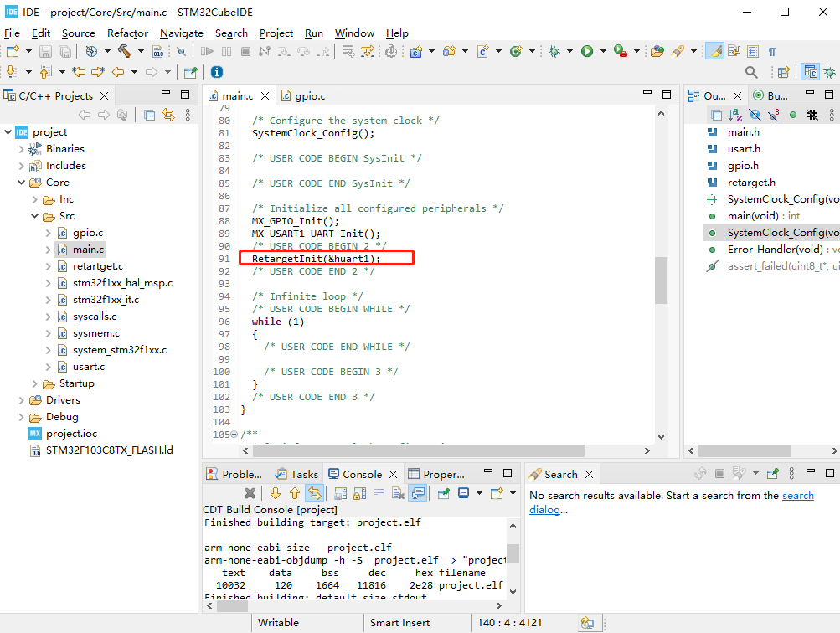The image size is (840, 633).
Task: Click Clear Console icon
Action: [x=398, y=493]
